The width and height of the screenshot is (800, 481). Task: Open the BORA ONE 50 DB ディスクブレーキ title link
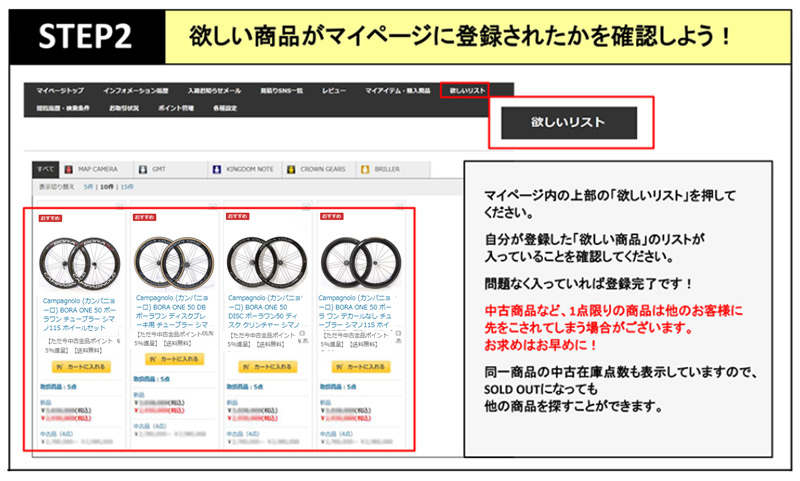172,311
